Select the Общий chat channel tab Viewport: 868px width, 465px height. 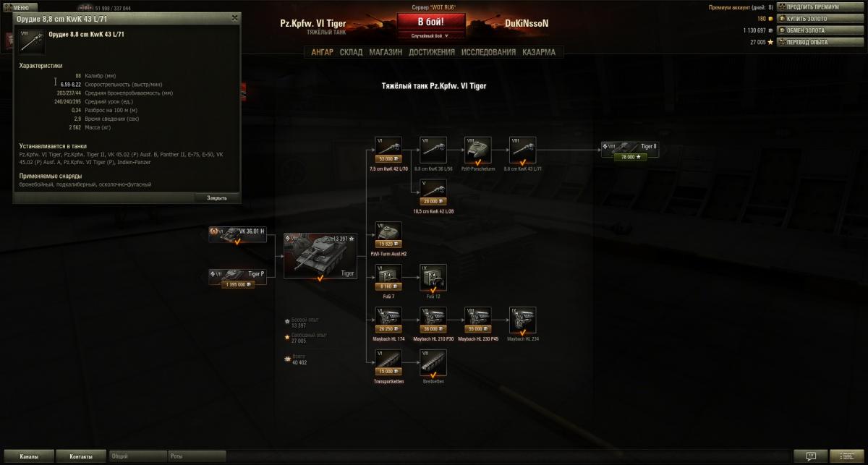137,456
